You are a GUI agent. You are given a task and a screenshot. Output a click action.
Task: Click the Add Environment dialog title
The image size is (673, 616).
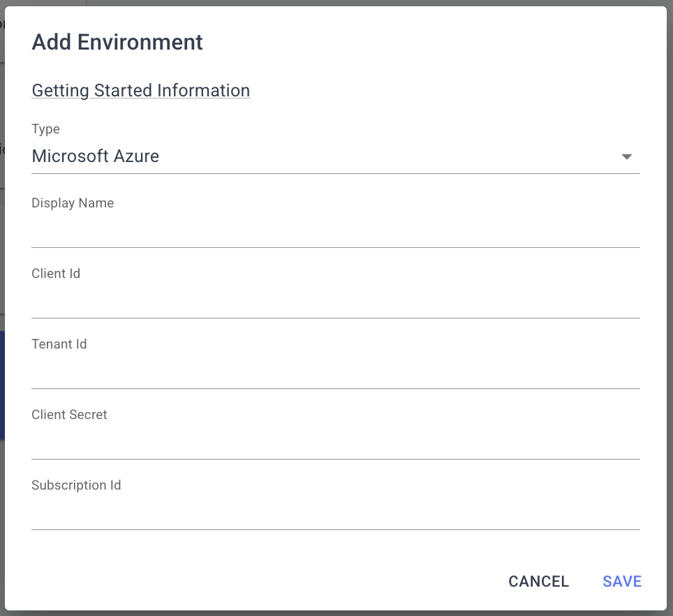point(117,42)
